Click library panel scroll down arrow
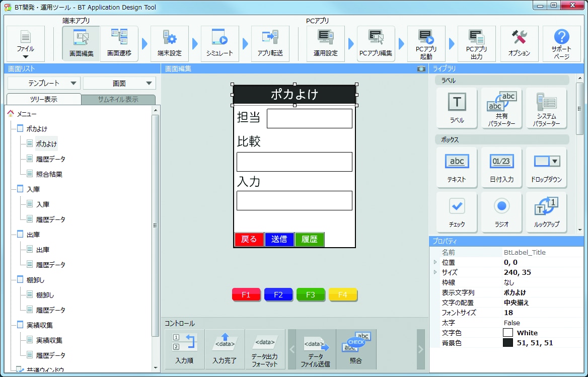Viewport: 588px width, 377px height. click(x=580, y=230)
